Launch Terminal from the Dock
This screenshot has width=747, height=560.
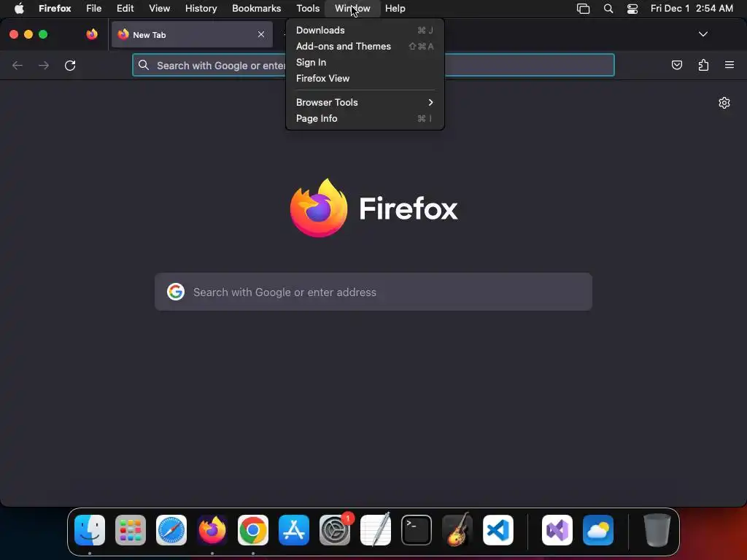[417, 530]
